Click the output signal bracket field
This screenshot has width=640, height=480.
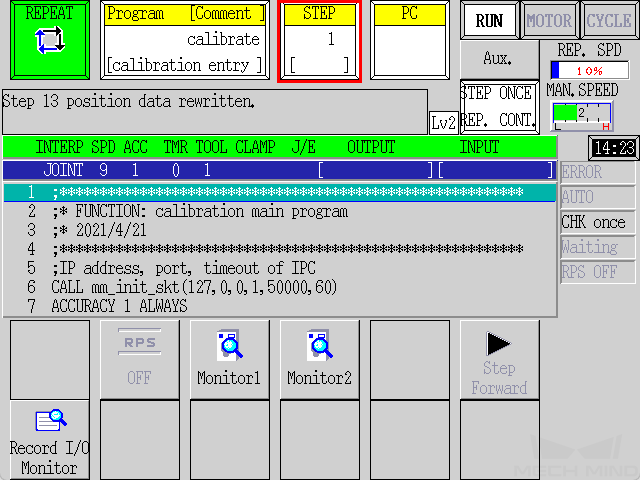pos(376,170)
